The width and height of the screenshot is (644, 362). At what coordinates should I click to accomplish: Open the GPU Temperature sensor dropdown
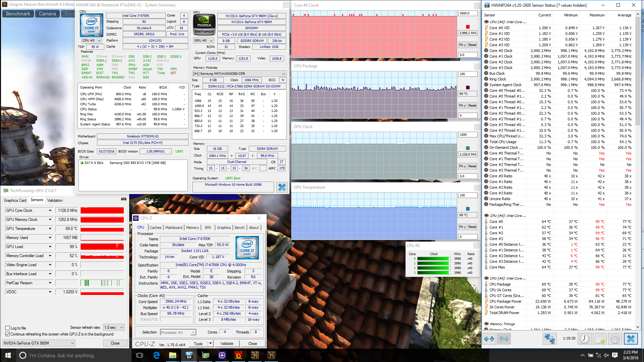pos(50,229)
